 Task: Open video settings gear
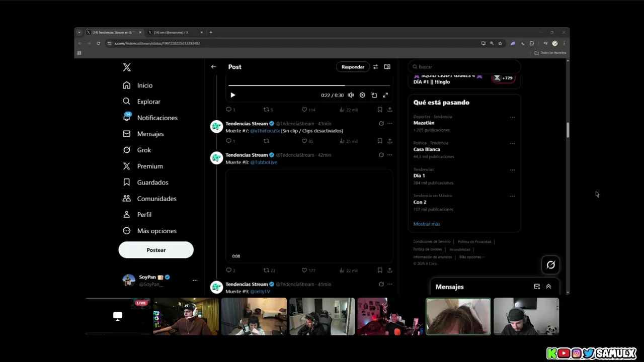[362, 95]
